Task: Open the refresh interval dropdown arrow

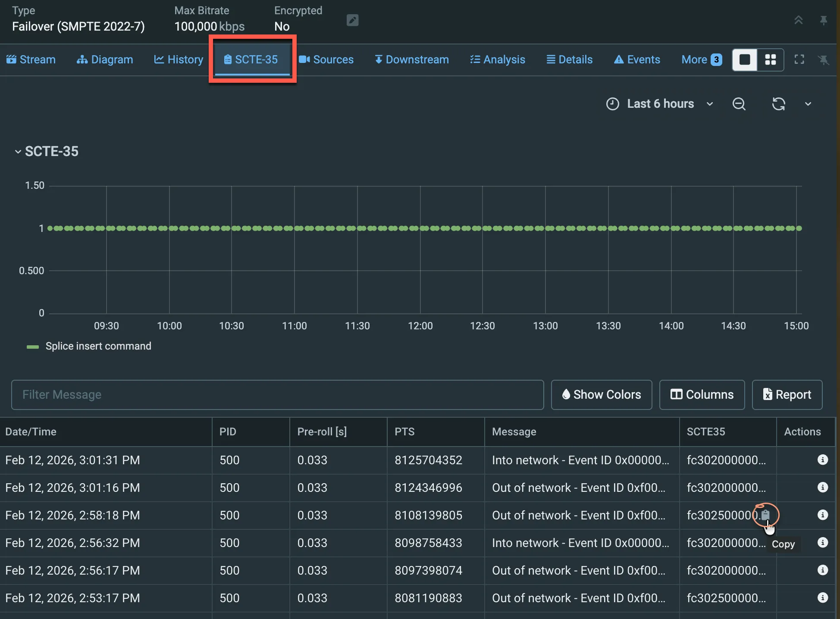Action: point(808,104)
